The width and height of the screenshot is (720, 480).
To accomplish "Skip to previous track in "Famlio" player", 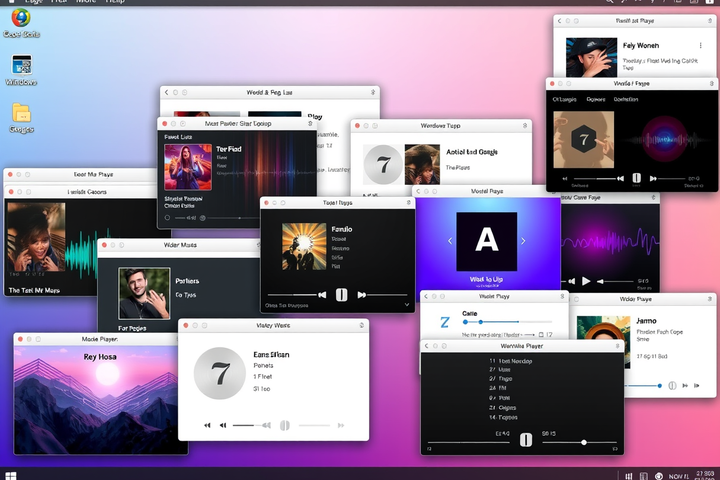I will (322, 295).
